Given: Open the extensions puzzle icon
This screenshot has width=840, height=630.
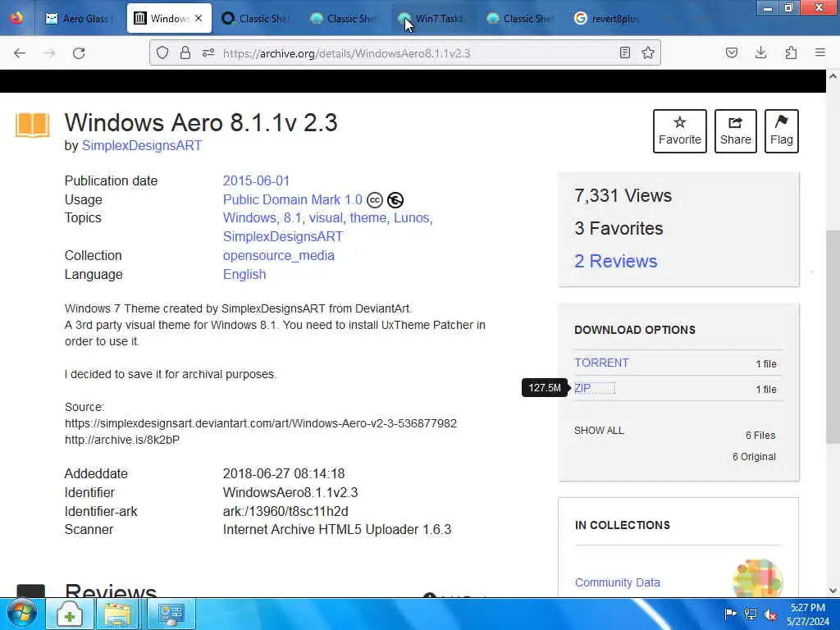Looking at the screenshot, I should pos(791,52).
